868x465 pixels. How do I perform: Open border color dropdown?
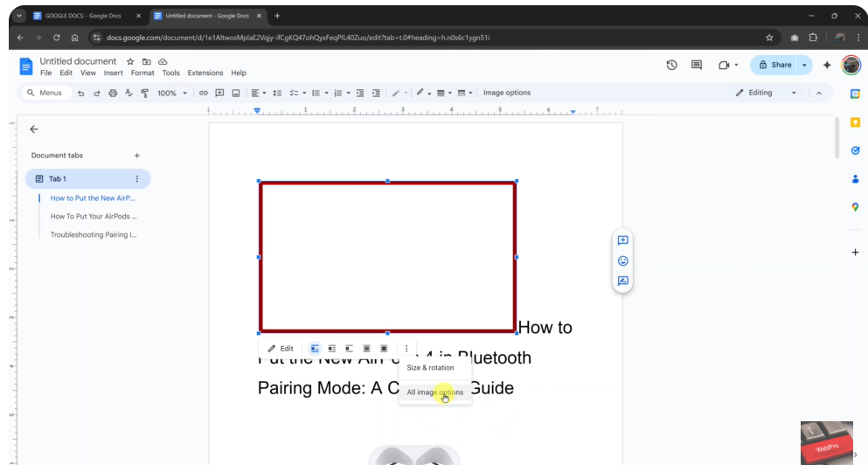tap(423, 93)
